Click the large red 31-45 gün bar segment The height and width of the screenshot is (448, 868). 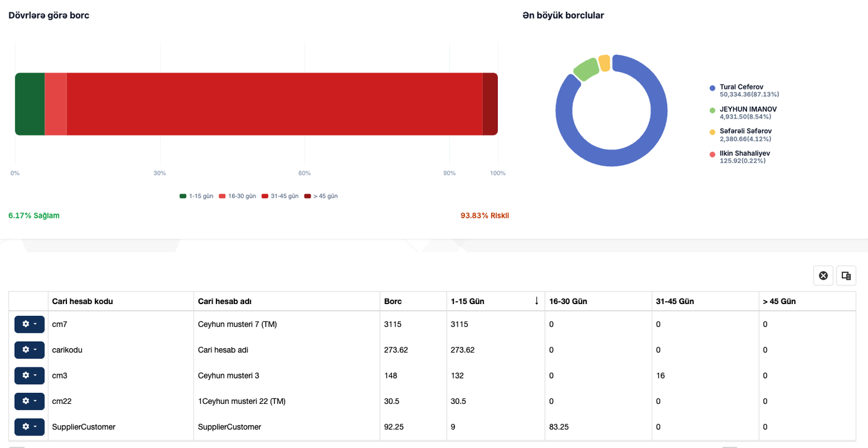click(x=275, y=104)
